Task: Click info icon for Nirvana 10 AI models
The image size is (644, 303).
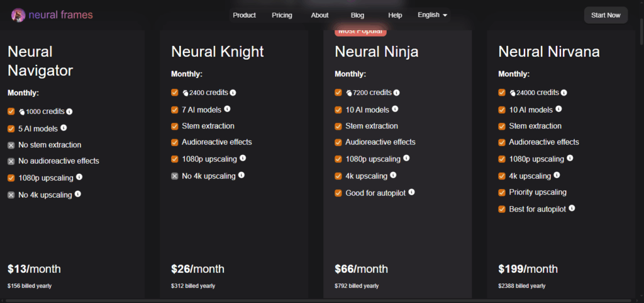Action: (558, 109)
